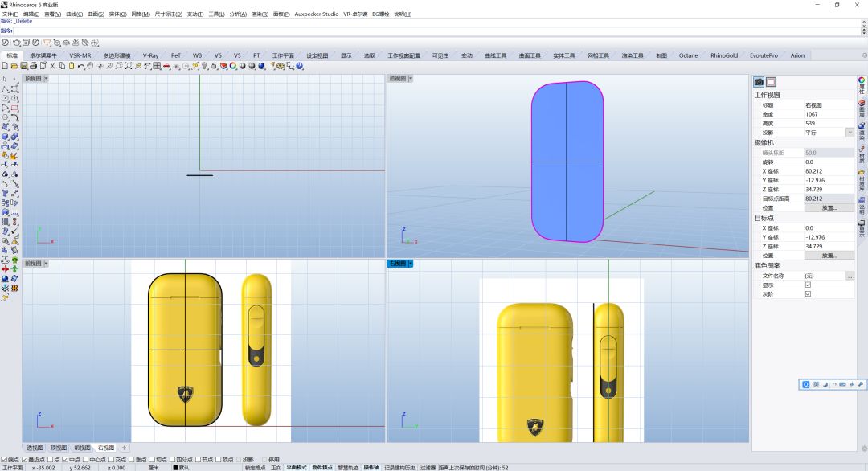868x471 pixels.
Task: Open the 属性 Properties side panel tab
Action: 862,86
